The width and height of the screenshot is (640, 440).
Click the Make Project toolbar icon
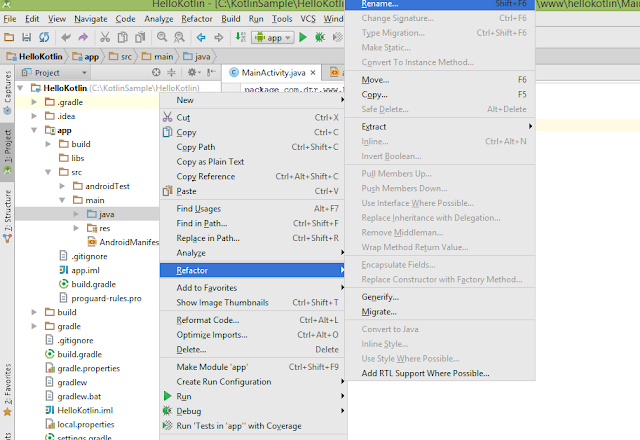pyautogui.click(x=241, y=38)
